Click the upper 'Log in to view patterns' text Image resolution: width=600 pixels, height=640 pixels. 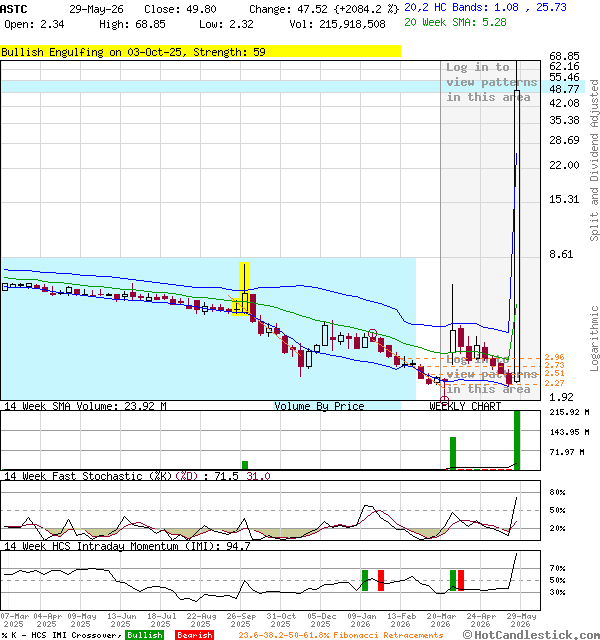pyautogui.click(x=491, y=82)
